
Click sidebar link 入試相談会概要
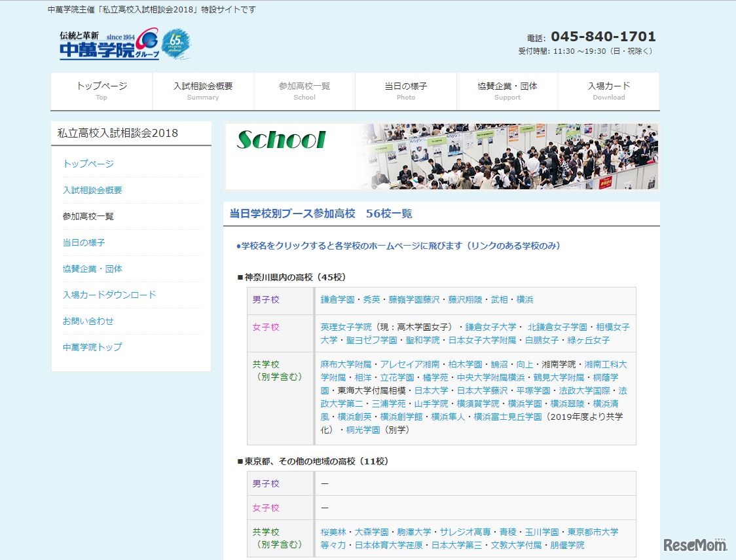coord(92,190)
